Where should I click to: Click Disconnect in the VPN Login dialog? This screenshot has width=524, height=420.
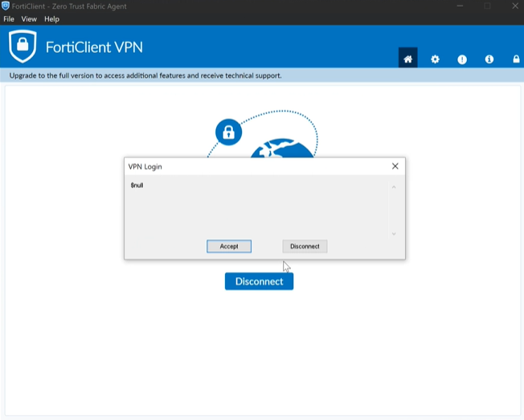point(305,247)
